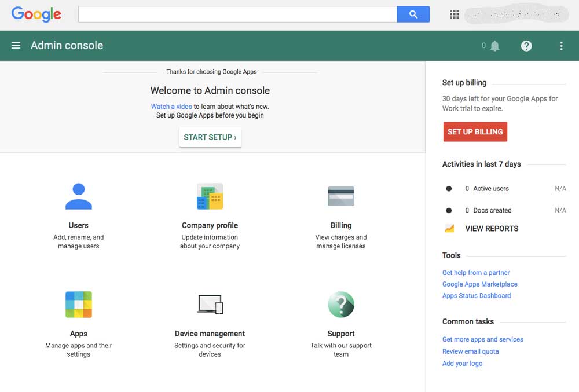Open the hamburger main menu
Viewport: 579px width, 392px height.
pos(16,45)
